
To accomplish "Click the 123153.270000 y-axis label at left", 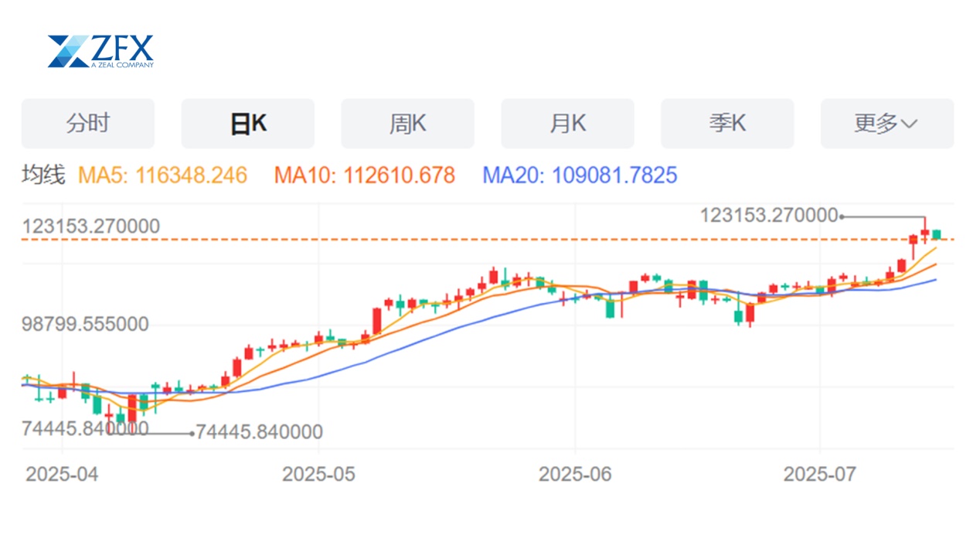I will pyautogui.click(x=91, y=227).
